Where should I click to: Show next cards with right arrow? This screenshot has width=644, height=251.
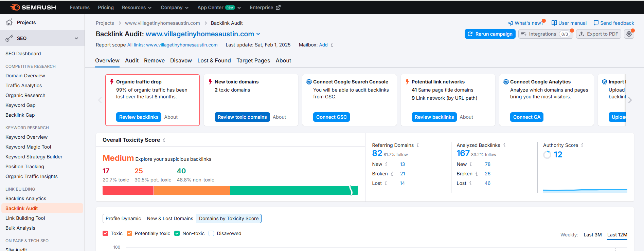(630, 100)
